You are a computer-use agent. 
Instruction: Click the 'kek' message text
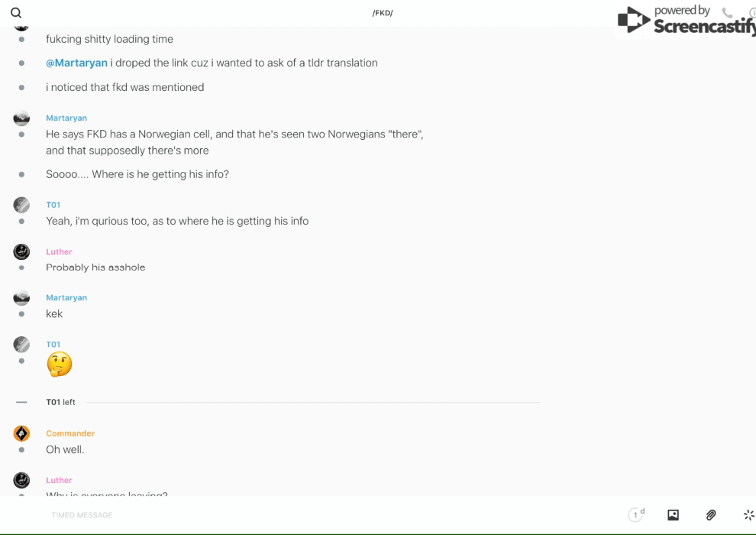click(54, 314)
